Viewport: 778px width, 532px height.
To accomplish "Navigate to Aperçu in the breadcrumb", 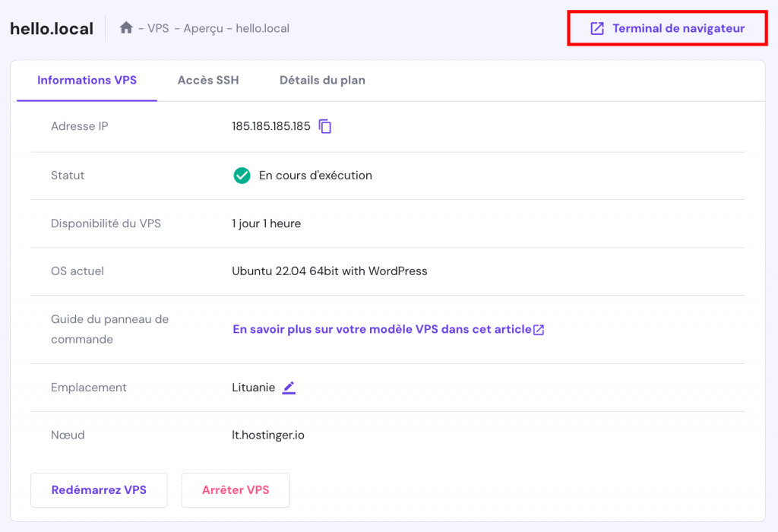I will [x=203, y=29].
